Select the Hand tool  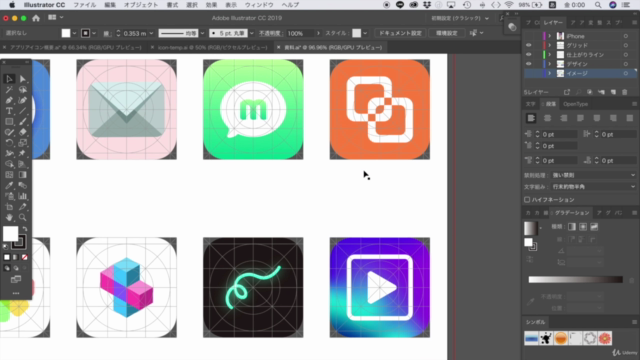[x=9, y=217]
